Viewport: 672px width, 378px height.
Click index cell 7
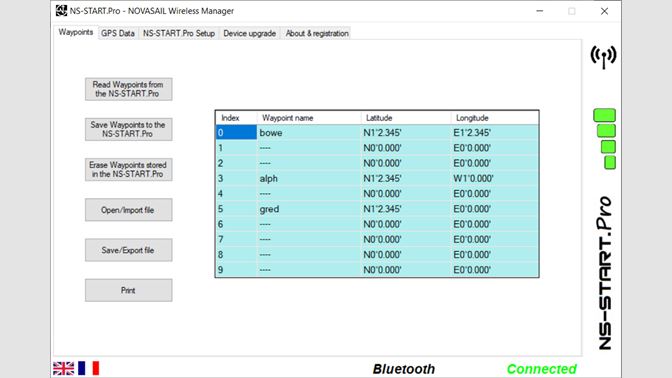(237, 240)
